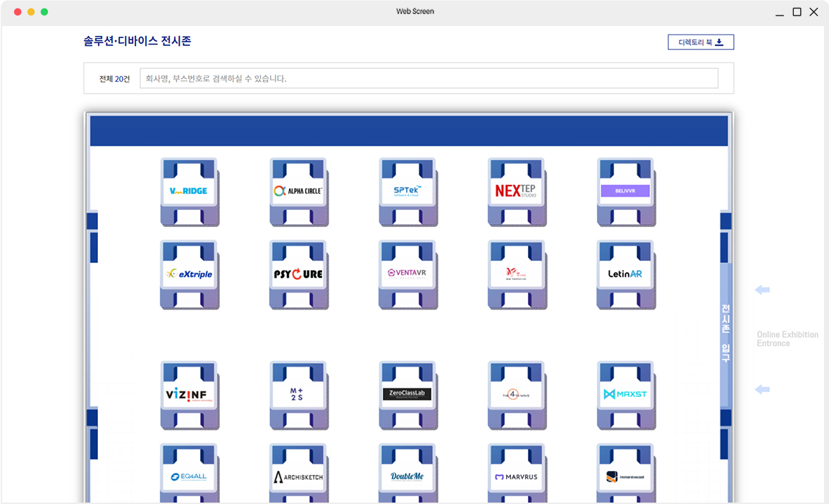829x504 pixels.
Task: Visit the MAXST booth
Action: pos(625,395)
